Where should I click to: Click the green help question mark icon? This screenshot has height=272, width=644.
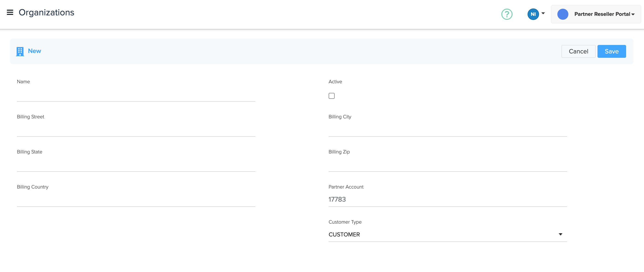point(507,14)
